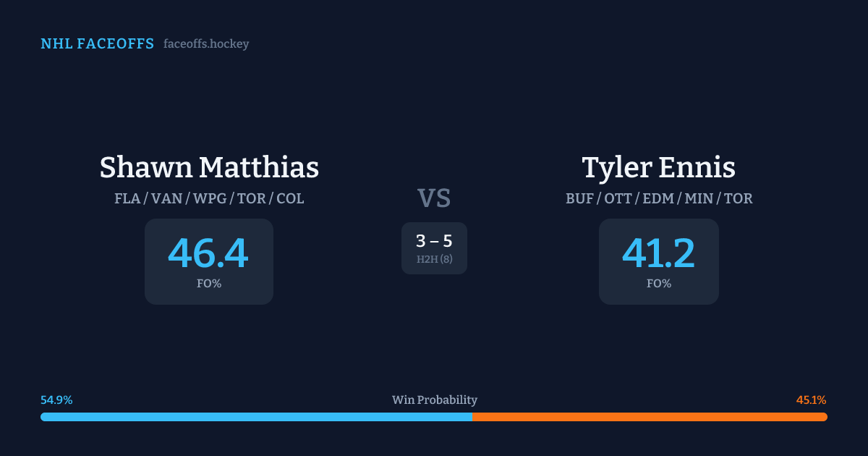Image resolution: width=868 pixels, height=456 pixels.
Task: Click the large 41.2 number
Action: [x=658, y=253]
